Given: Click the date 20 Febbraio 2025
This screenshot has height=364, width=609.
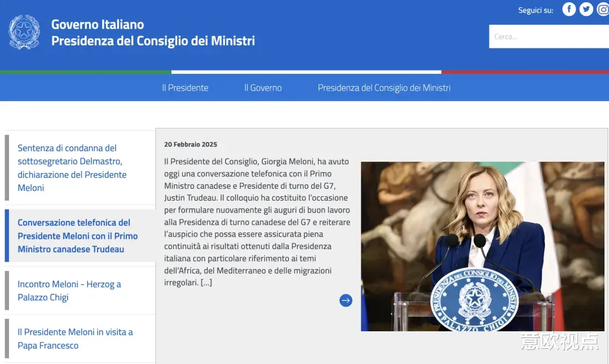Looking at the screenshot, I should tap(191, 144).
